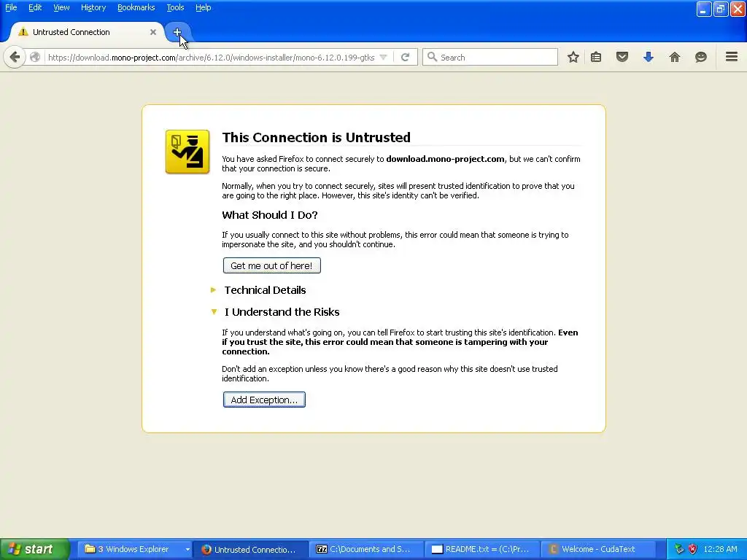This screenshot has height=560, width=747.
Task: Open the View menu
Action: tap(61, 7)
